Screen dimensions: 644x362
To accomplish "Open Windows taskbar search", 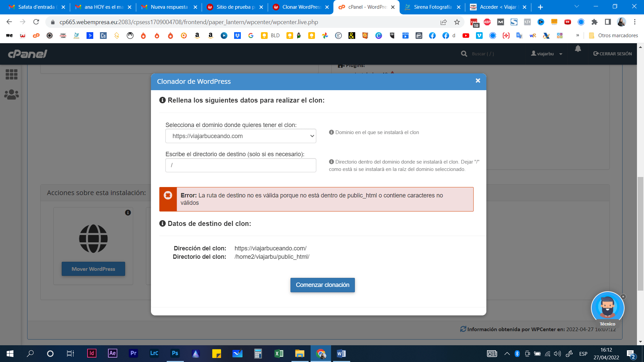I will pyautogui.click(x=30, y=354).
